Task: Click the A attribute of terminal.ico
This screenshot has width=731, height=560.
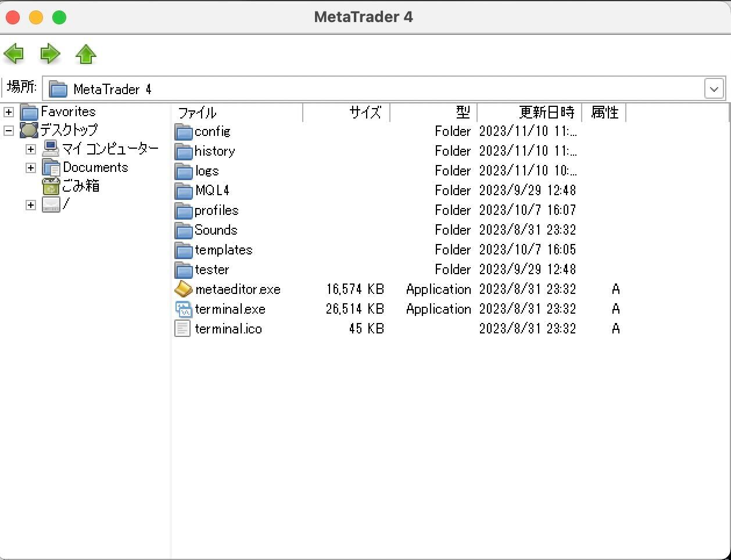Action: click(x=616, y=329)
